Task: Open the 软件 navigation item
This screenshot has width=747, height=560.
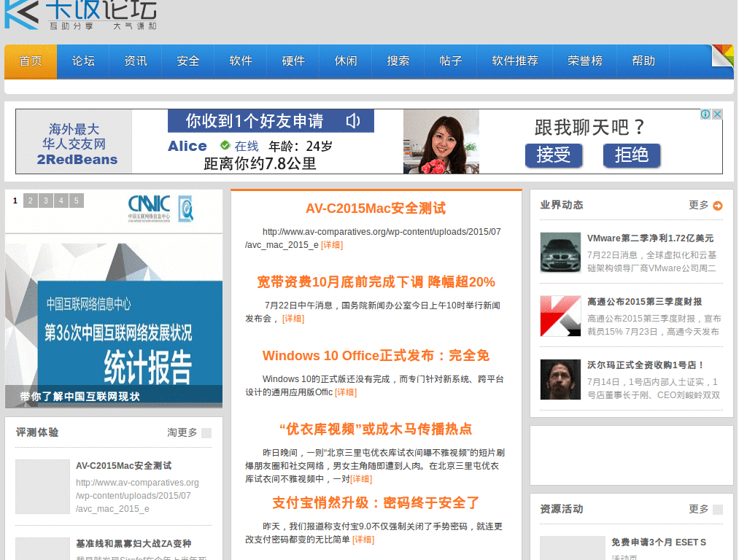Action: (x=241, y=61)
